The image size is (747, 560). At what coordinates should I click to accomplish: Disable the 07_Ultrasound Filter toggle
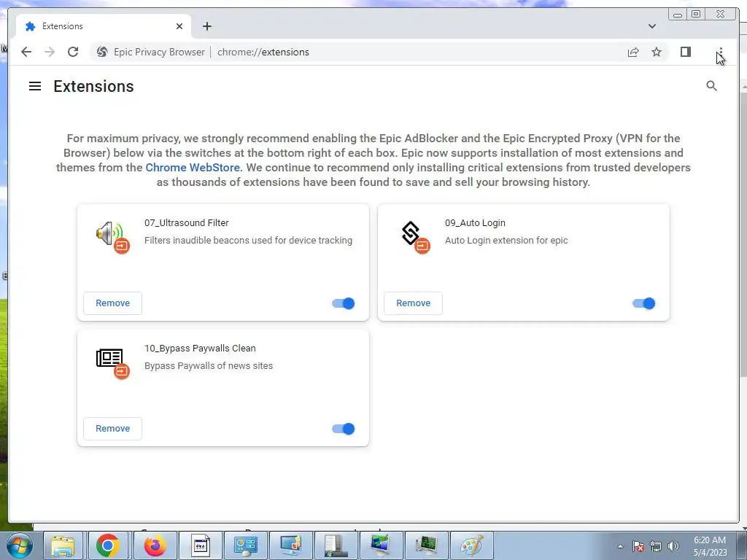343,303
